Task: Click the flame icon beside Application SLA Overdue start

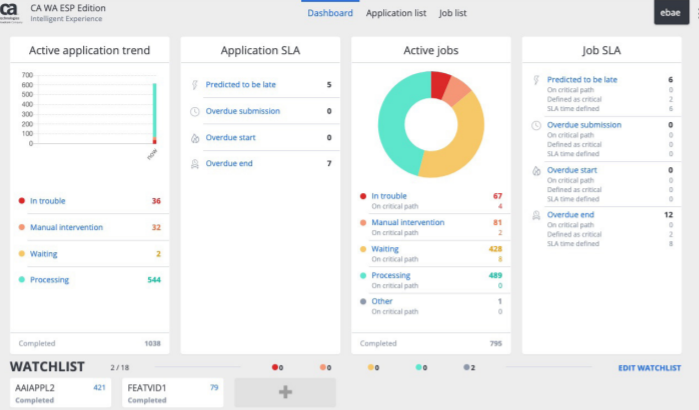Action: (195, 138)
